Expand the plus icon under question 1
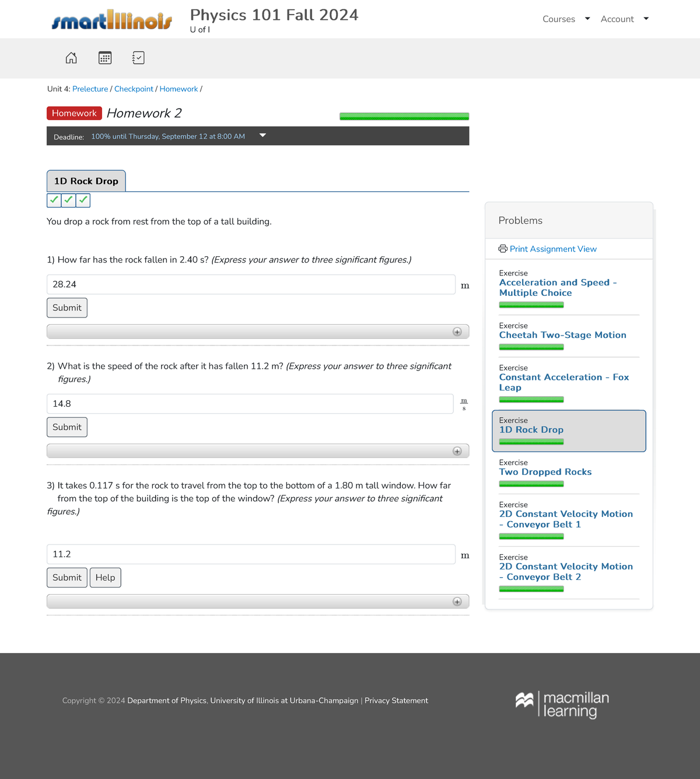 457,332
